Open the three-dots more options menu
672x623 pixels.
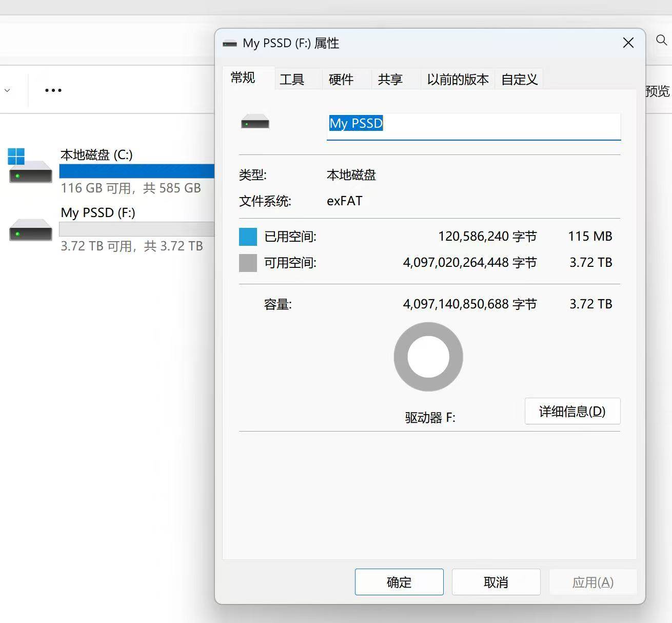[x=53, y=90]
